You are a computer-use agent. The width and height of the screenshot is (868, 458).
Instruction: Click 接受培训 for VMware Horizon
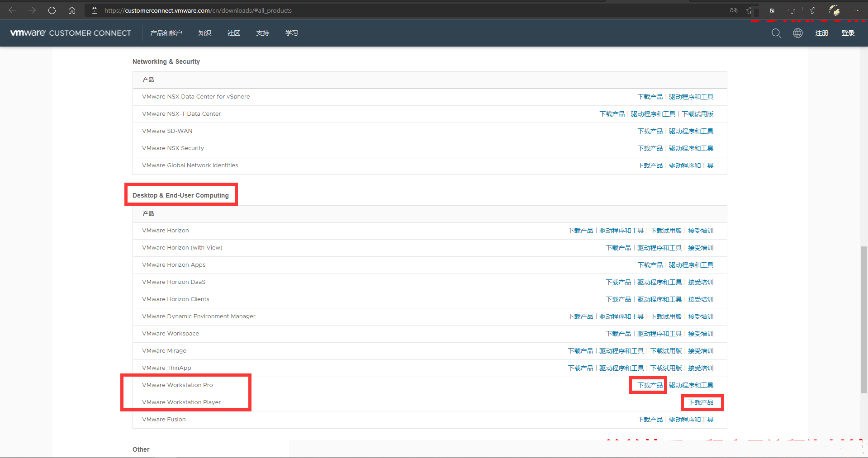(701, 231)
